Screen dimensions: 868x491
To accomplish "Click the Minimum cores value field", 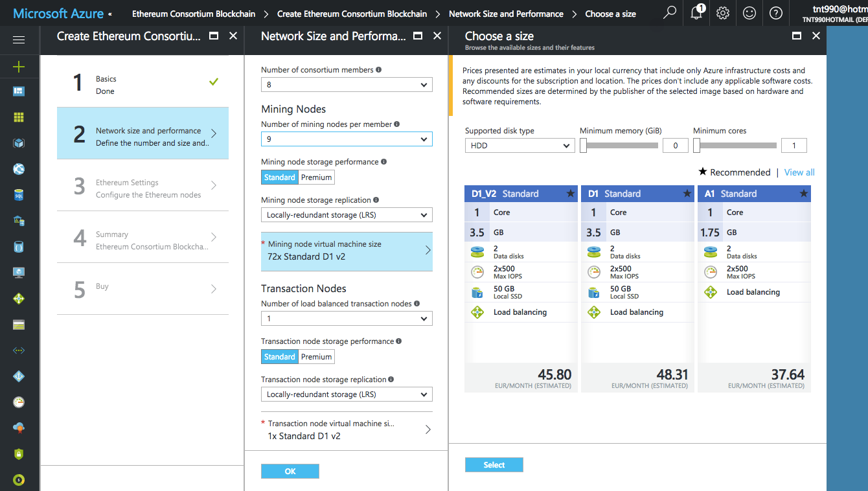I will [794, 146].
